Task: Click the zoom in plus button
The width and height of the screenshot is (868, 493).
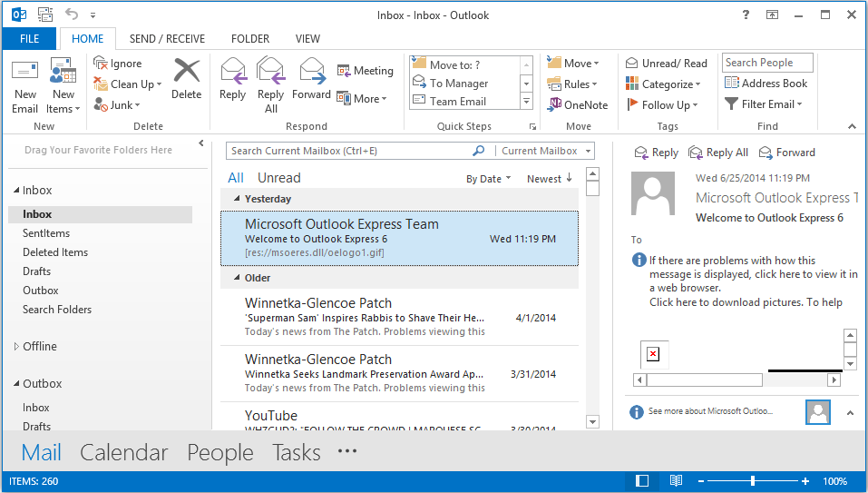Action: click(805, 481)
